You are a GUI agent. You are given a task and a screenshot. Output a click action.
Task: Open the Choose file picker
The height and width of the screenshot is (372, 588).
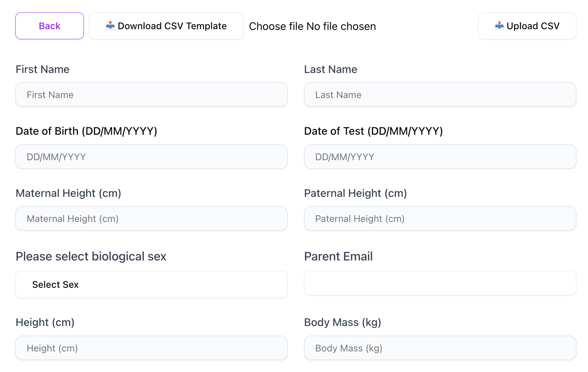point(276,26)
